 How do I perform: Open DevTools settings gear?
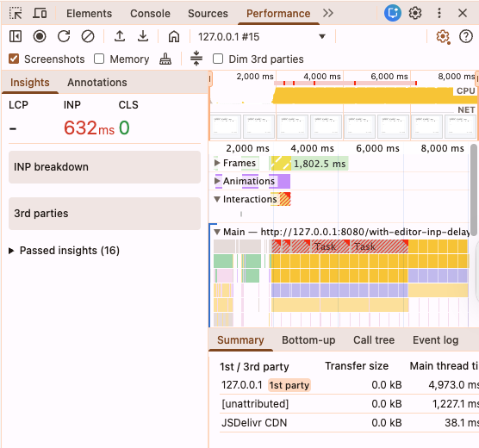coord(415,13)
